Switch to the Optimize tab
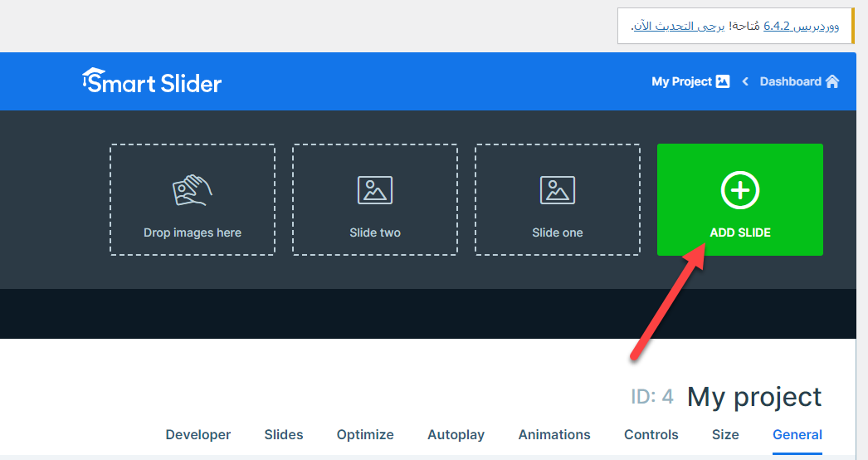This screenshot has width=868, height=460. (365, 434)
